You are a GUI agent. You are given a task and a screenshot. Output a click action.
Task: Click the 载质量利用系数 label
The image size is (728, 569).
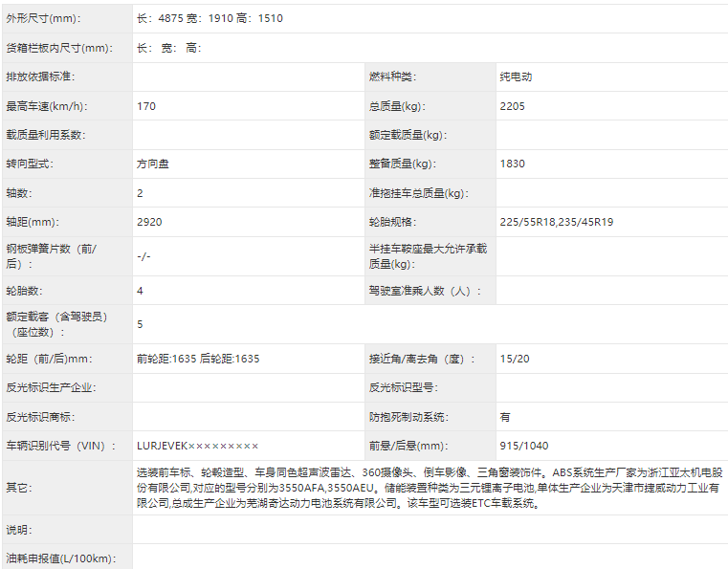tap(46, 135)
